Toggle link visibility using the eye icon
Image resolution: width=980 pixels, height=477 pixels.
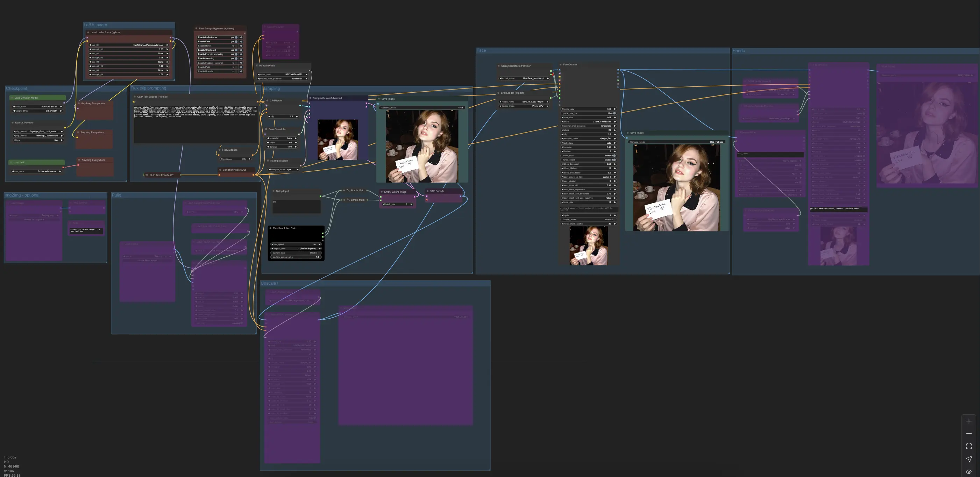(968, 472)
